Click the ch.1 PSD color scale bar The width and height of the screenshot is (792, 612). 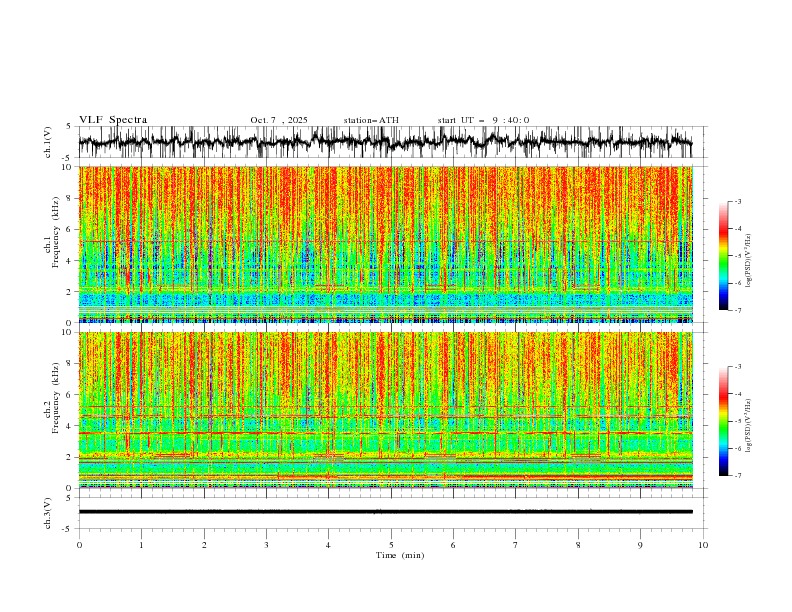pyautogui.click(x=724, y=256)
